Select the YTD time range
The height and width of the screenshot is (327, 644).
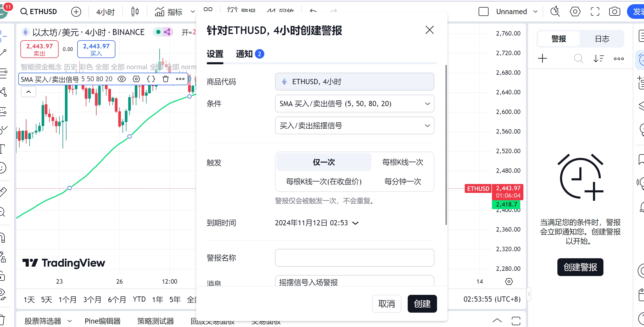tap(139, 299)
